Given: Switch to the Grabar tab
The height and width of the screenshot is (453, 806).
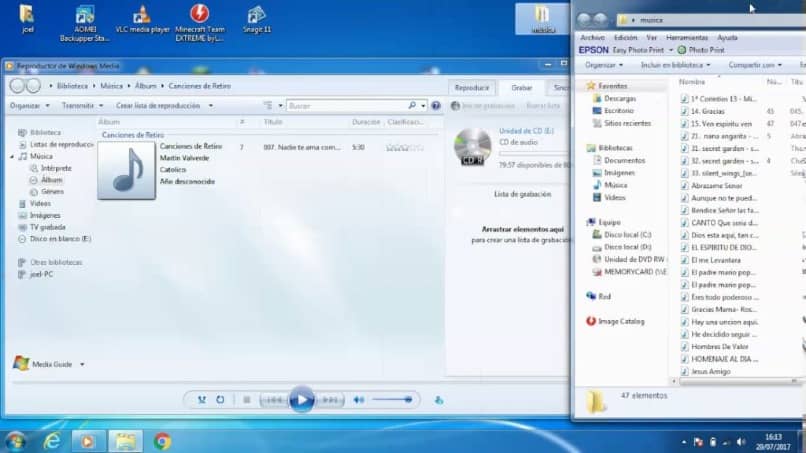Looking at the screenshot, I should 521,88.
